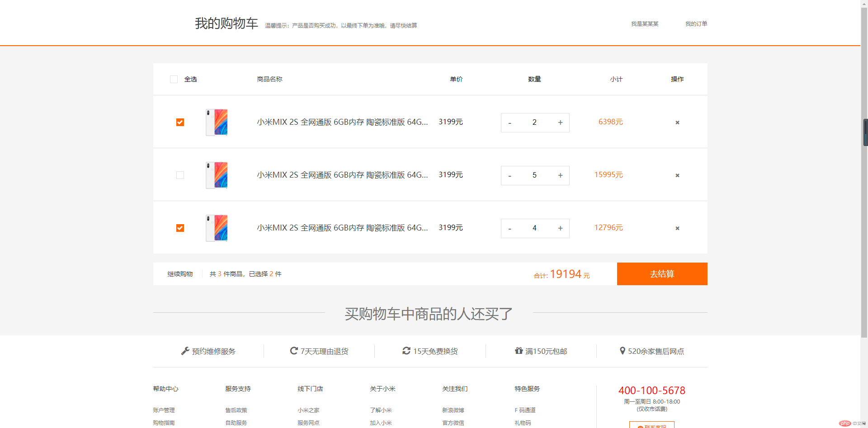Open 我的订单 link

click(696, 24)
